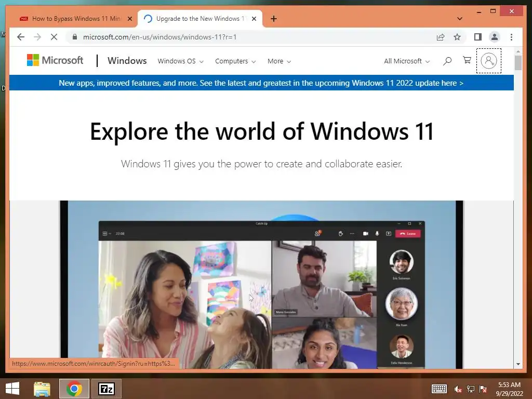532x399 pixels.
Task: Open 7-Zip from the taskbar
Action: (106, 389)
